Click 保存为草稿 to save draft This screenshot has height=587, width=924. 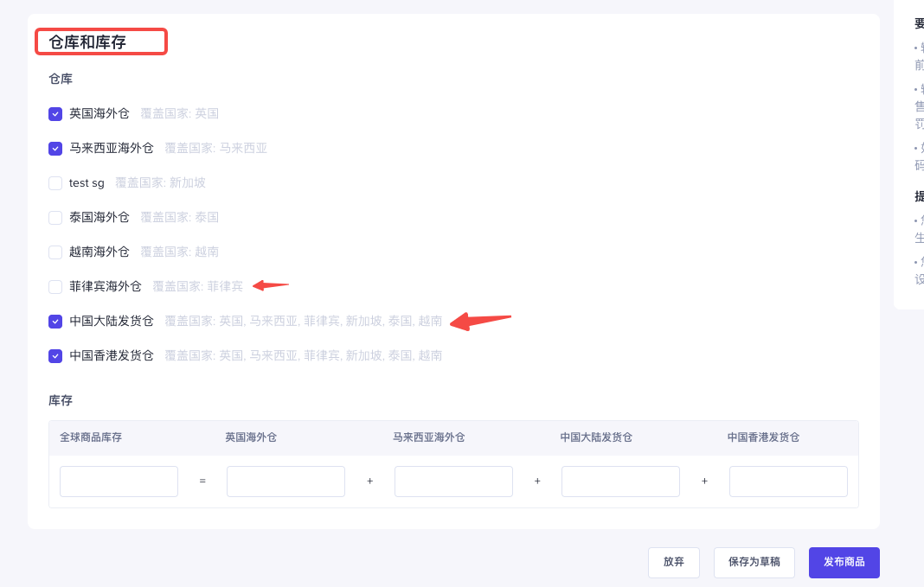[754, 562]
